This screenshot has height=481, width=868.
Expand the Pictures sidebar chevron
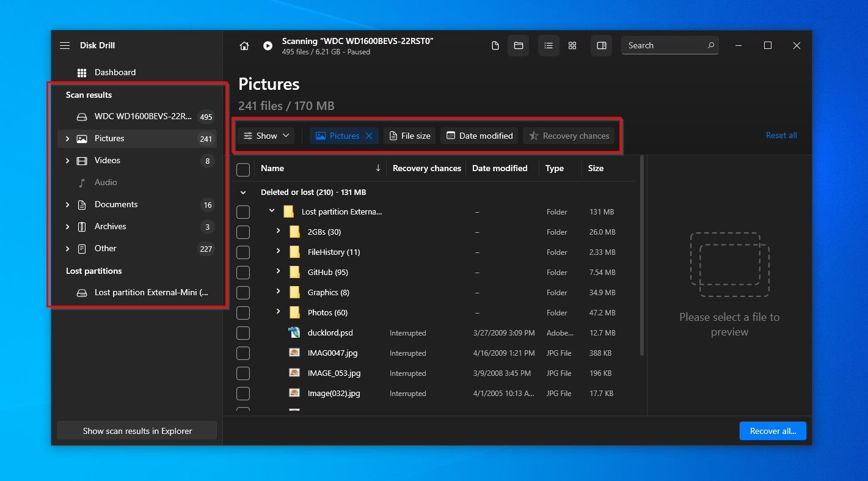(67, 139)
